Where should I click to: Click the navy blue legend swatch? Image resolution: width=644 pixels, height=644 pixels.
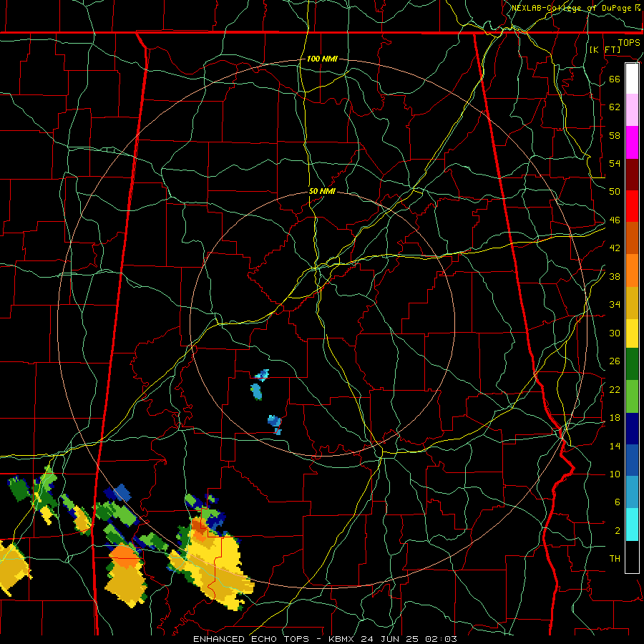coord(632,429)
